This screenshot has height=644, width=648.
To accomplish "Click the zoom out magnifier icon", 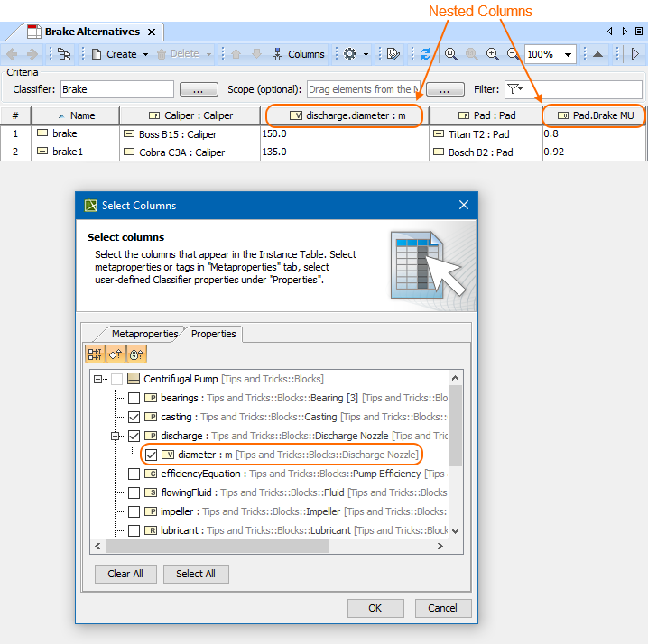I will tap(514, 54).
